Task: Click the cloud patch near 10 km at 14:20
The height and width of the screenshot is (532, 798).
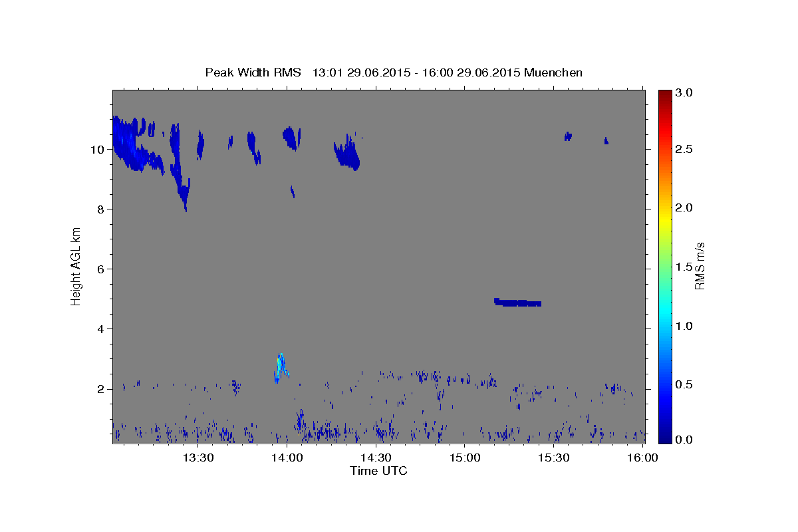Action: 346,153
